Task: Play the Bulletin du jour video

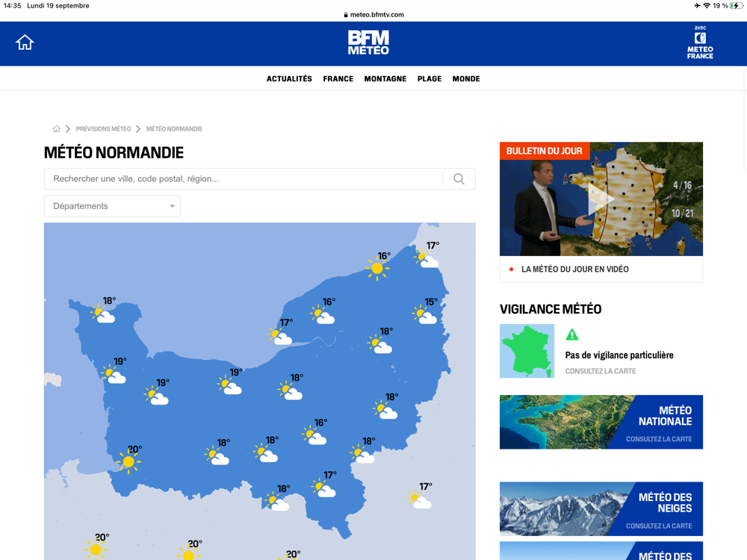Action: point(601,199)
